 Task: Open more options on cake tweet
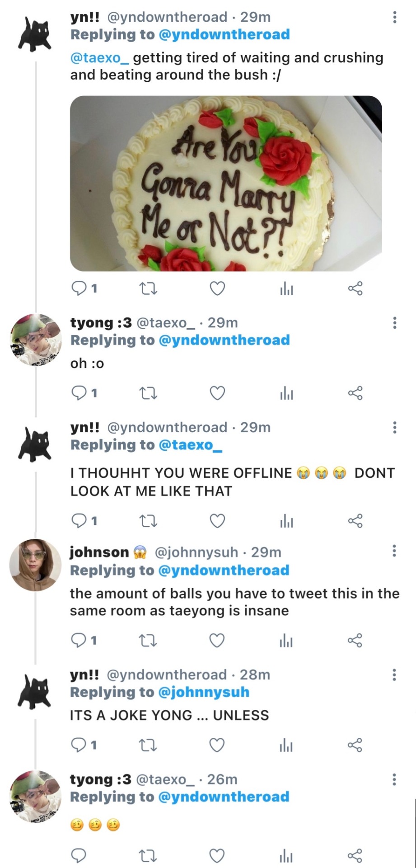coord(395,18)
